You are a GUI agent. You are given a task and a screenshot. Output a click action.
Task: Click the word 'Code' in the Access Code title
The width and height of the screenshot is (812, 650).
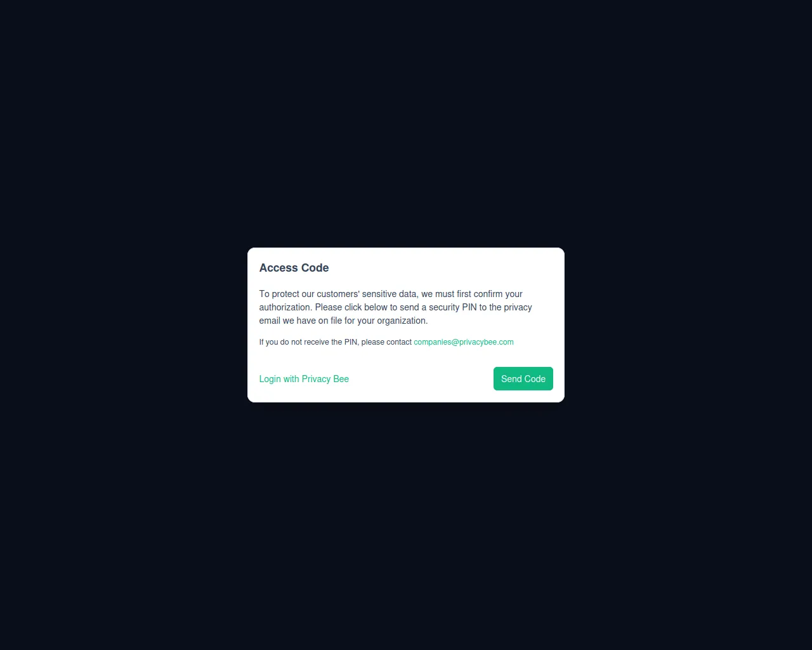pyautogui.click(x=315, y=268)
